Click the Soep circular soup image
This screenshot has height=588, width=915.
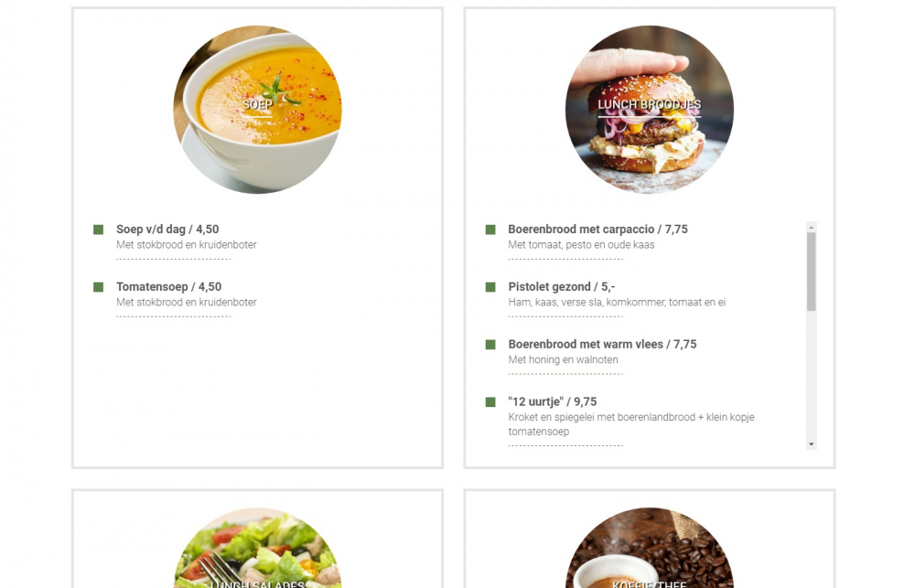(257, 109)
